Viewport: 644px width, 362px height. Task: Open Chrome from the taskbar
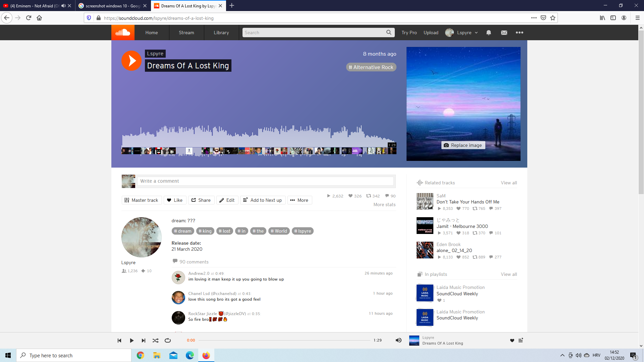coord(141,355)
